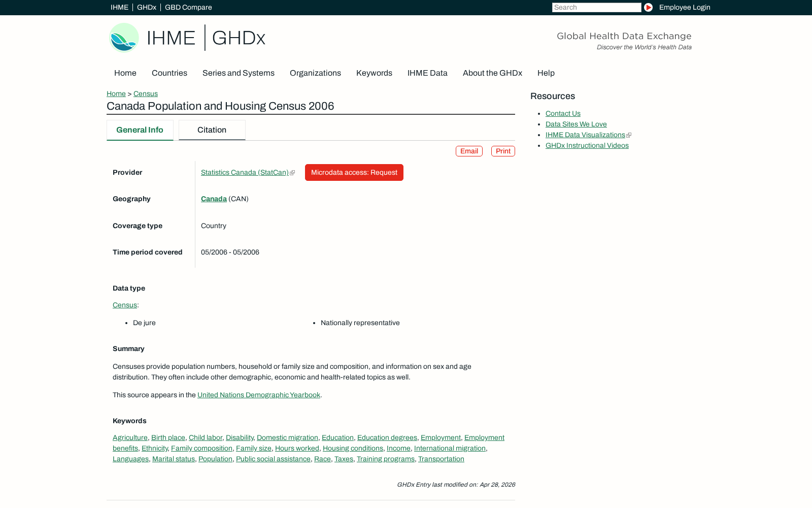Click the Ethnicity keyword
Image resolution: width=812 pixels, height=508 pixels.
[155, 448]
